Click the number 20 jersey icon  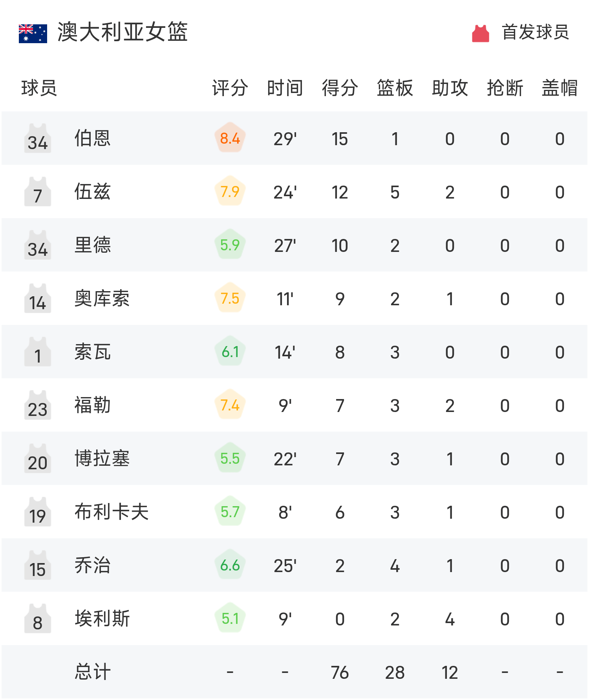[38, 458]
